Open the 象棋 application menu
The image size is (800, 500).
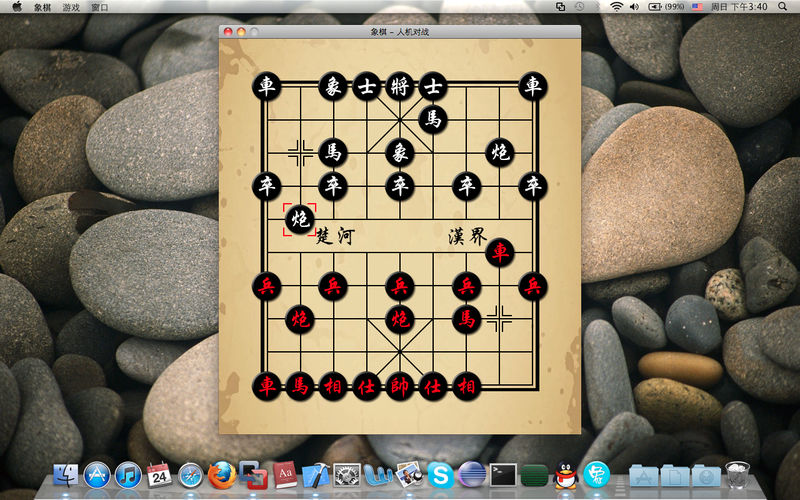coord(42,7)
